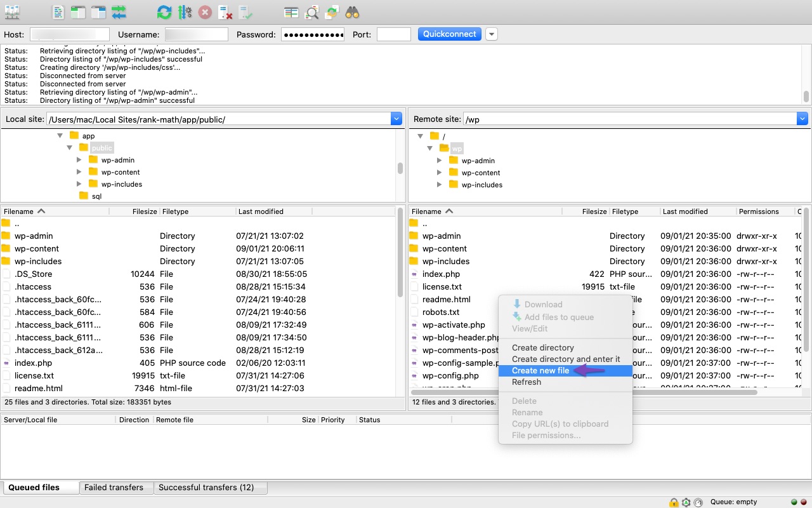Toggle synchronized browsing
812x508 pixels.
(332, 11)
